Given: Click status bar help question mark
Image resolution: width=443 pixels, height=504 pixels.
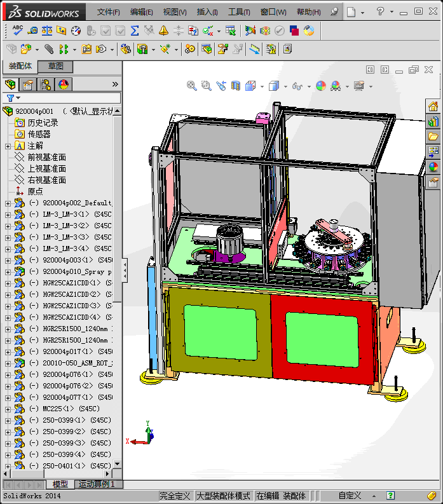Looking at the screenshot, I should tap(390, 496).
